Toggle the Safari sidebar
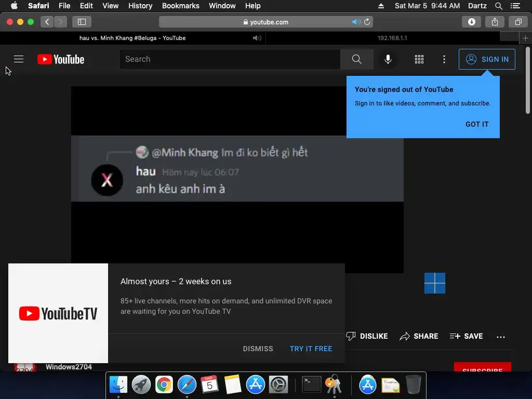Screen dimensions: 532x399 coord(82,22)
